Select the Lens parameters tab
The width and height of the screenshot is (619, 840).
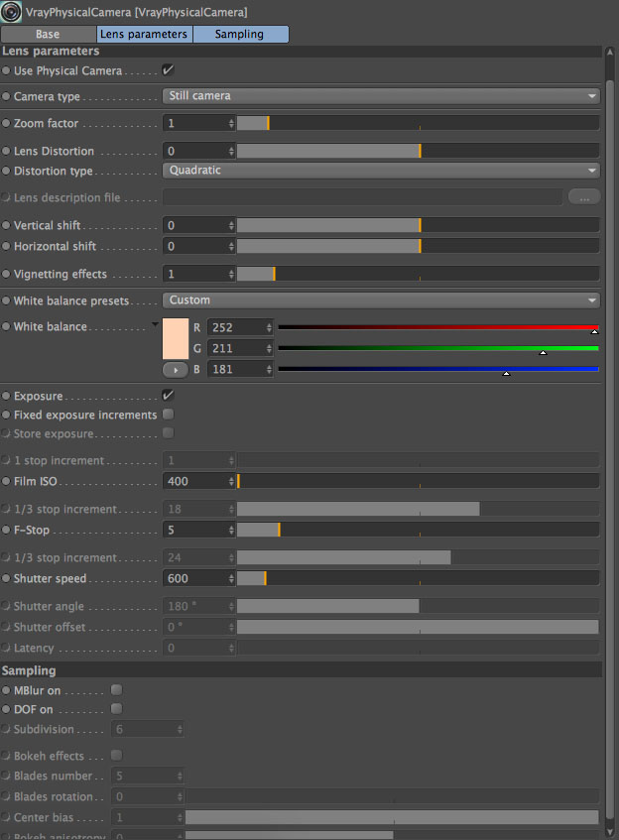click(x=144, y=35)
